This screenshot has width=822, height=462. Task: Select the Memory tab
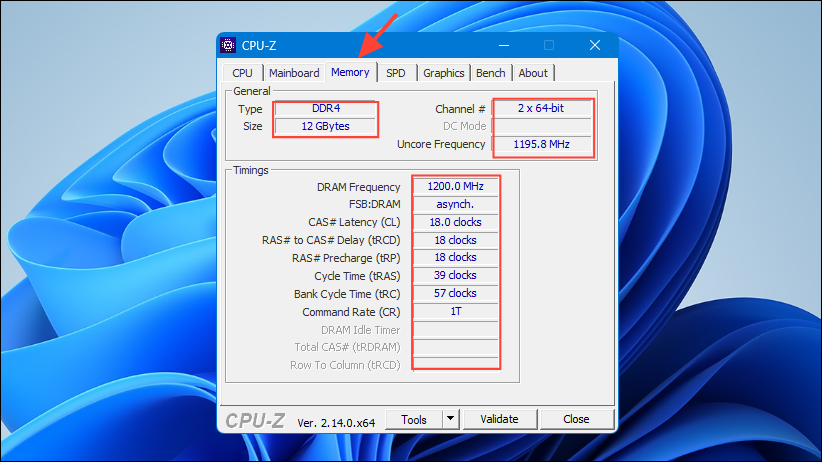click(350, 72)
